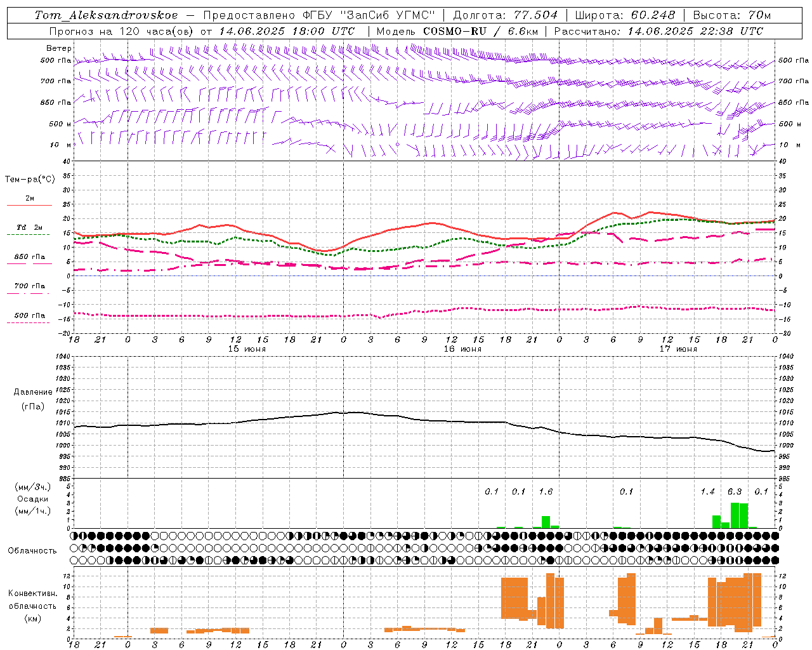This screenshot has width=812, height=650.
Task: Select the Td 2м dew point legend entry
Action: point(29,227)
